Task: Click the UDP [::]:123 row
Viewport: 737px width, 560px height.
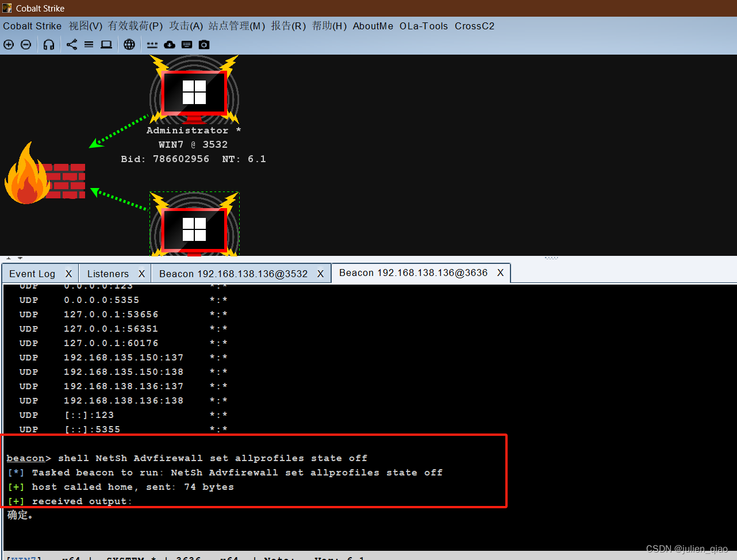Action: point(123,415)
